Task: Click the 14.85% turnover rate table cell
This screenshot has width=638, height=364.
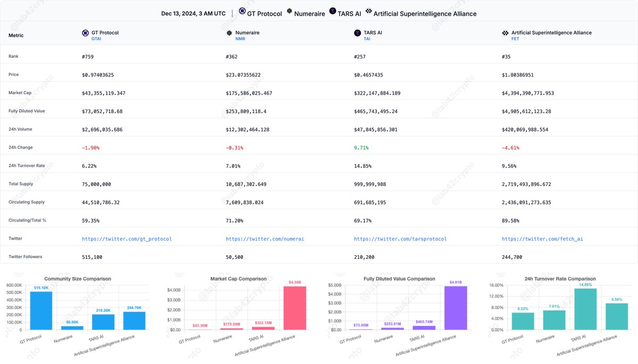Action: click(363, 166)
